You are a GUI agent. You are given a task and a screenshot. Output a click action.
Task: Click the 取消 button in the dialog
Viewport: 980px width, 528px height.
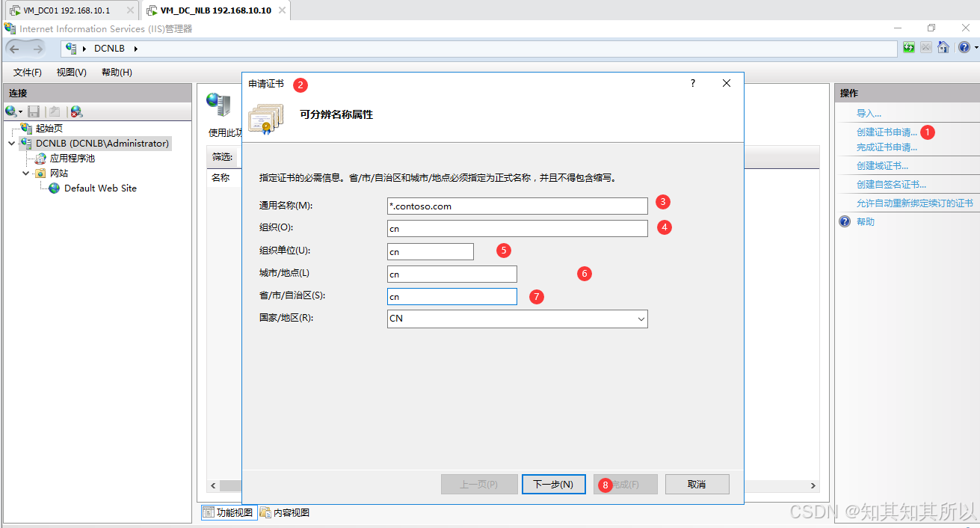pyautogui.click(x=697, y=484)
